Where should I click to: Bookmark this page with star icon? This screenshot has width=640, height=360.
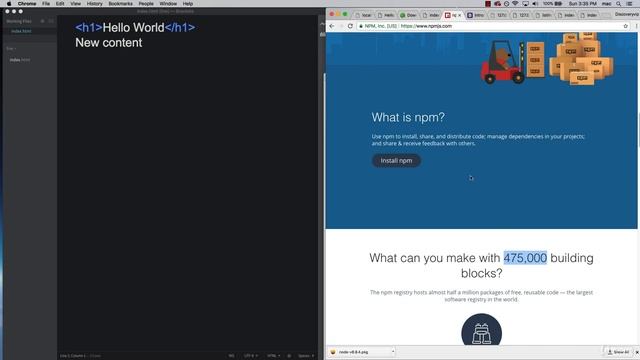click(625, 26)
